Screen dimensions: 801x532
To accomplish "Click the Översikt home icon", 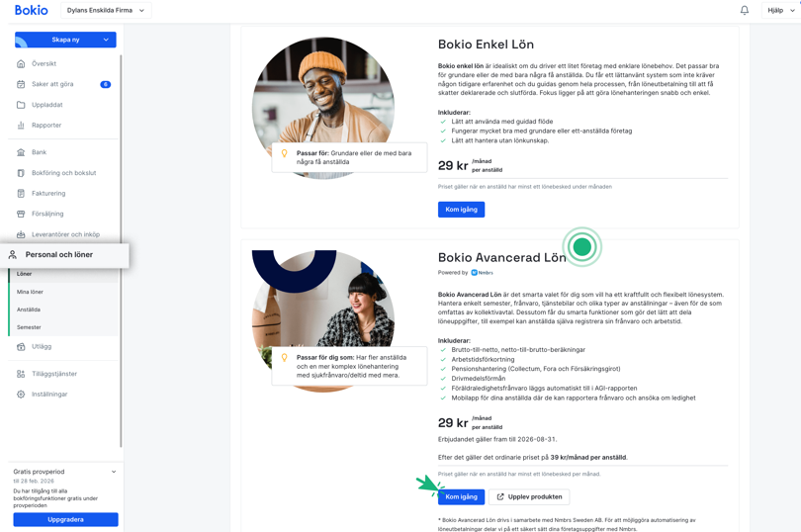I will pyautogui.click(x=21, y=64).
